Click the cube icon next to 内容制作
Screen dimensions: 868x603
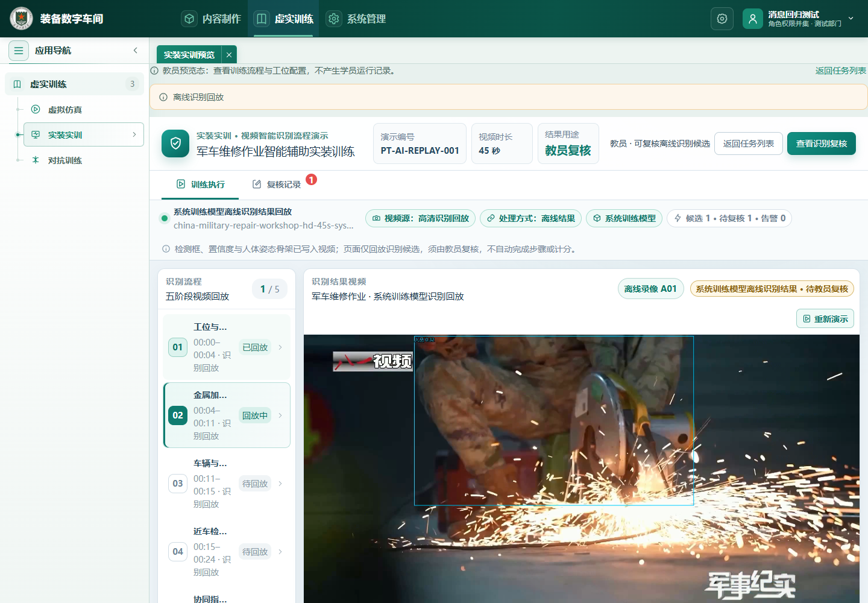(189, 19)
